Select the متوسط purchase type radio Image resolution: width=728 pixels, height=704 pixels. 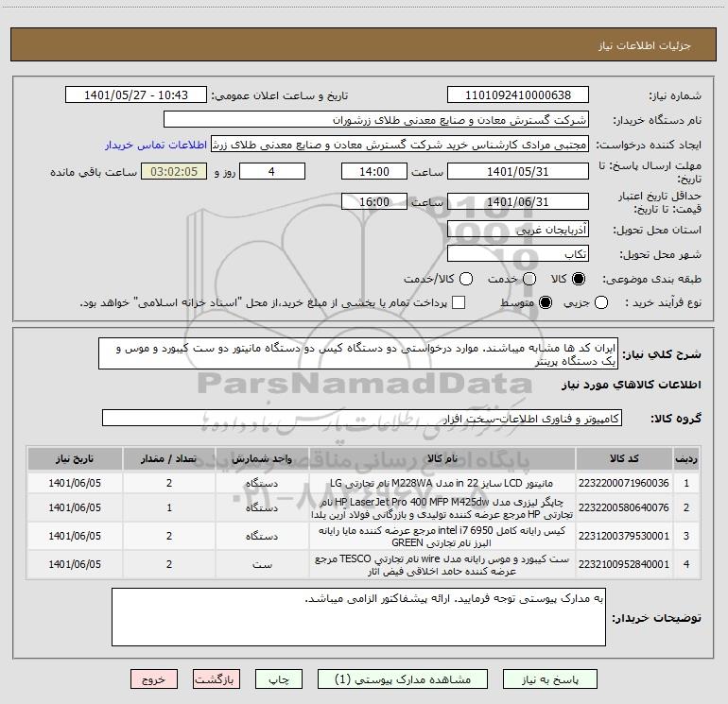pos(546,302)
